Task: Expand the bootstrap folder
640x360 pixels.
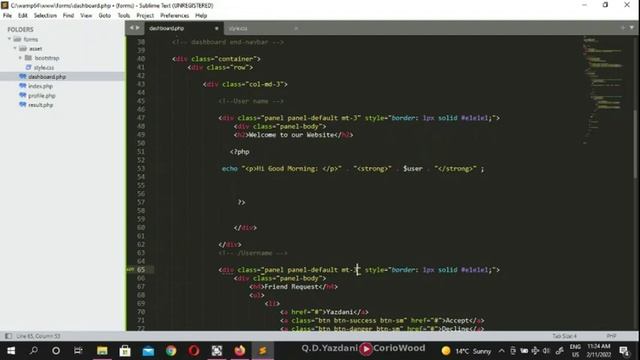Action: coord(20,58)
